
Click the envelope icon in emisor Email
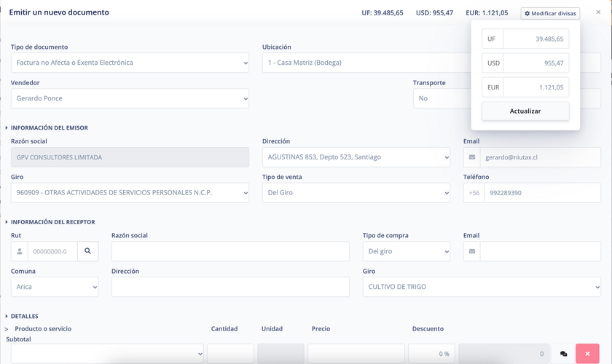(x=472, y=157)
